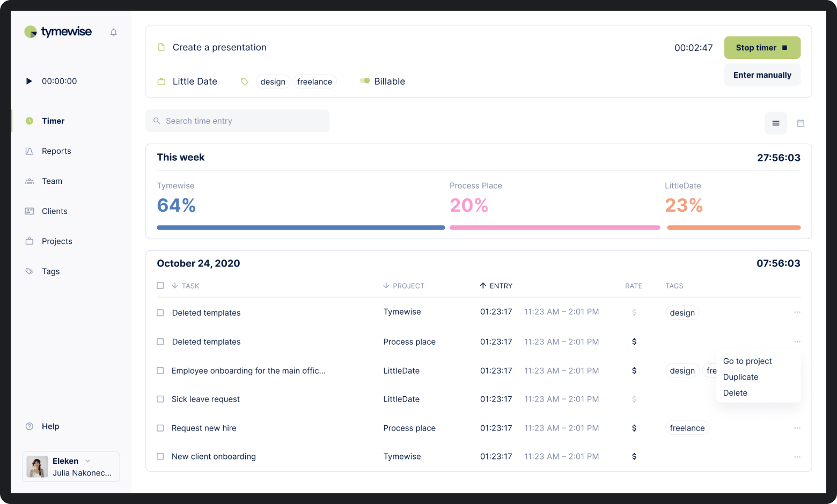This screenshot has width=837, height=504.
Task: Select Delete in the context menu
Action: (735, 393)
